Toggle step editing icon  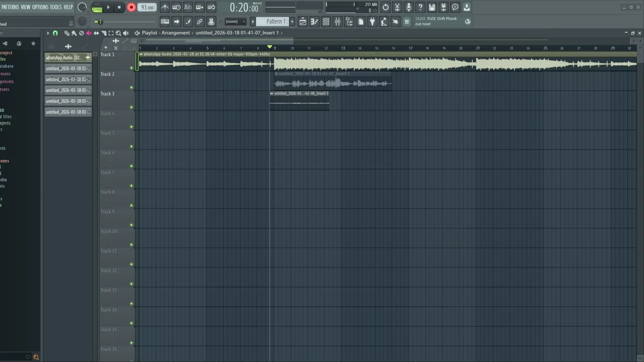tap(188, 22)
